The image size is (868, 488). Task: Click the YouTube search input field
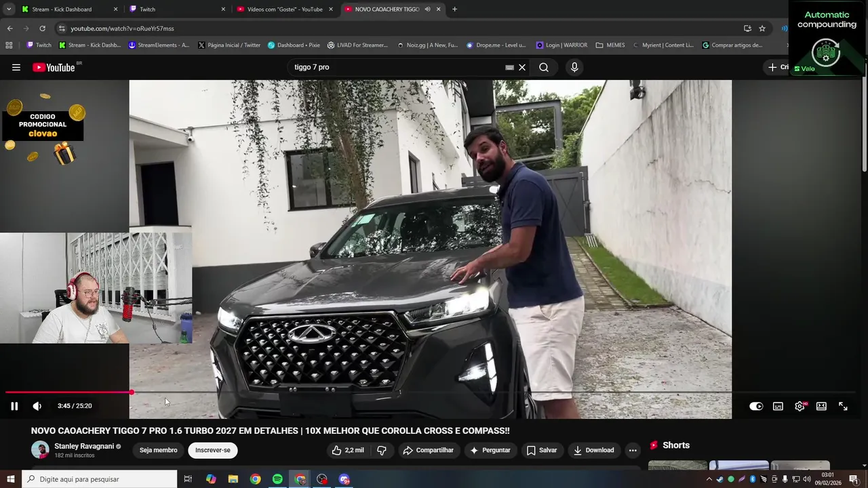click(397, 67)
